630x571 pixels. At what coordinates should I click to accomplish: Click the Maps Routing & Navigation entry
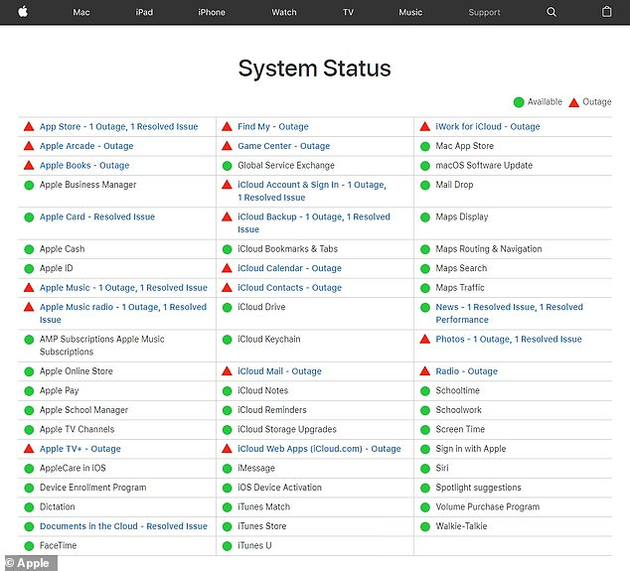(x=489, y=249)
